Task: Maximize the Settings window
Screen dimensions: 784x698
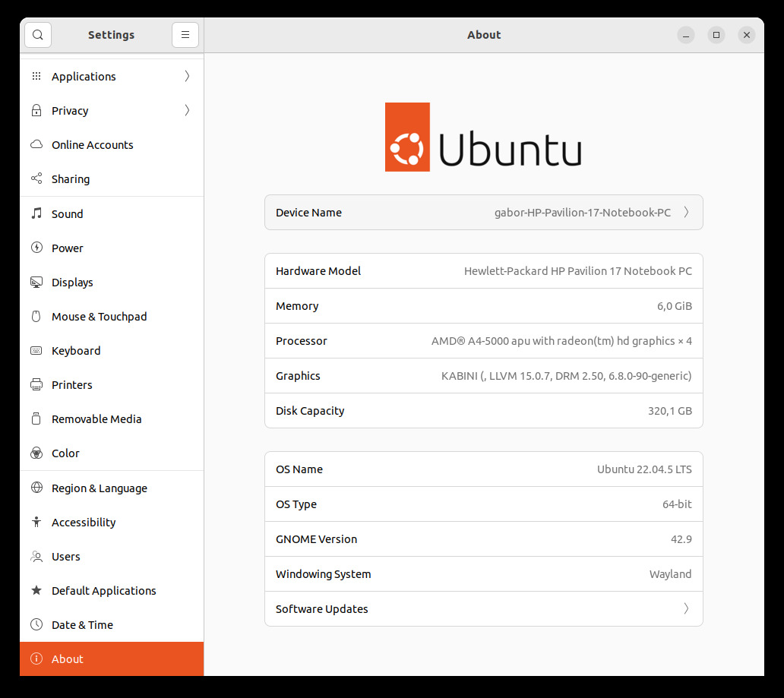Action: [716, 35]
